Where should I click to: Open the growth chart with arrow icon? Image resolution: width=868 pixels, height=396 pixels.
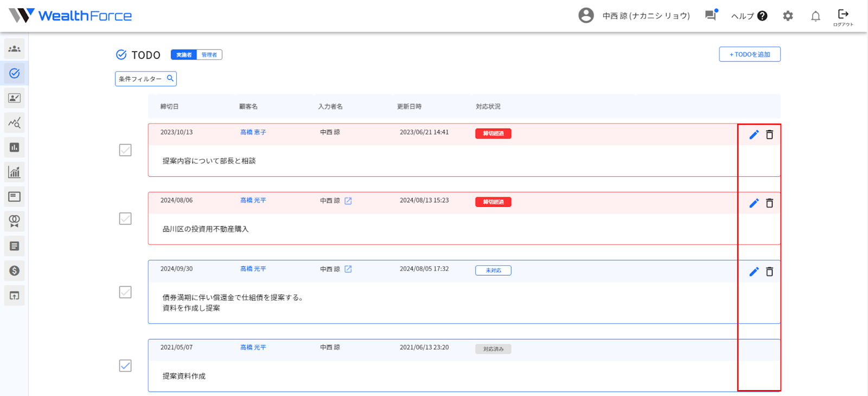point(15,172)
